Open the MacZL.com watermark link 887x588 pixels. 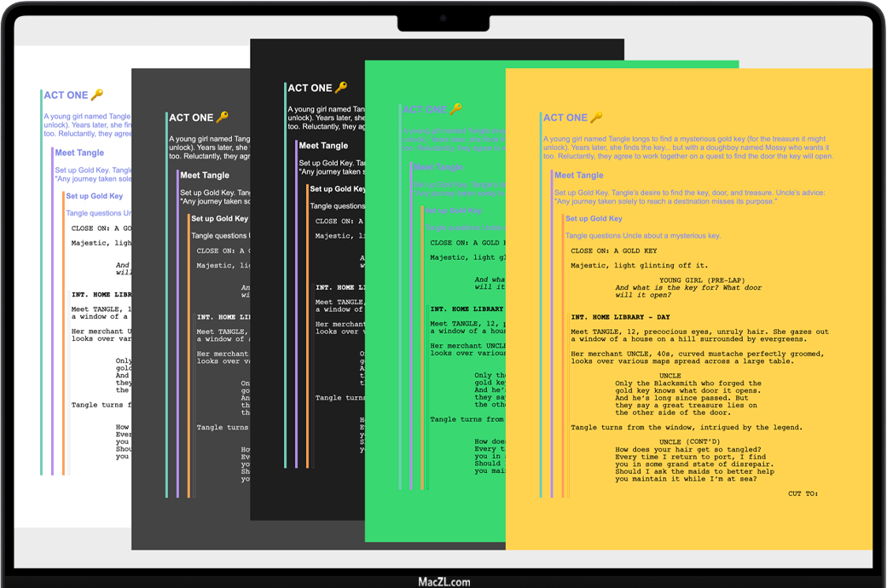(443, 581)
